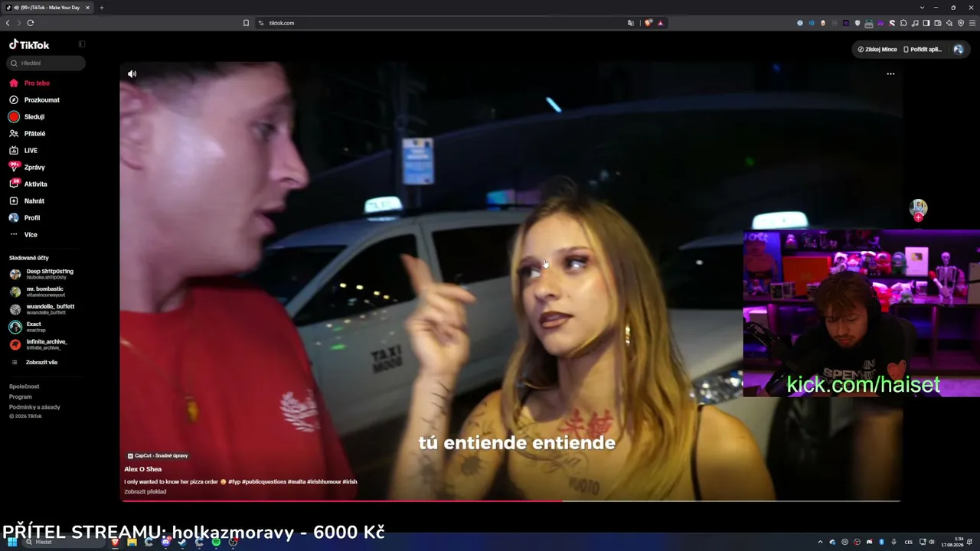The image size is (980, 551).
Task: Open the video's three-dot options menu
Action: [x=890, y=74]
